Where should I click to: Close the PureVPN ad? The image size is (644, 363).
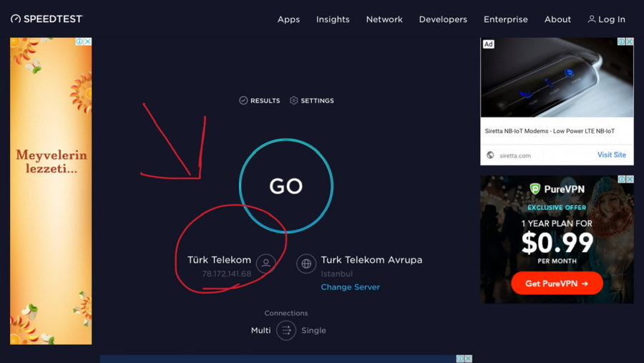(x=630, y=179)
